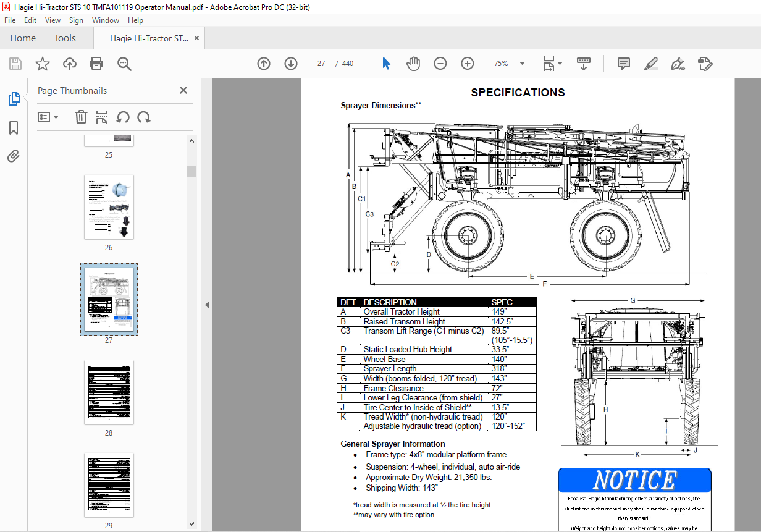This screenshot has height=532, width=761.
Task: Rotate pages counterclockwise
Action: [x=123, y=117]
